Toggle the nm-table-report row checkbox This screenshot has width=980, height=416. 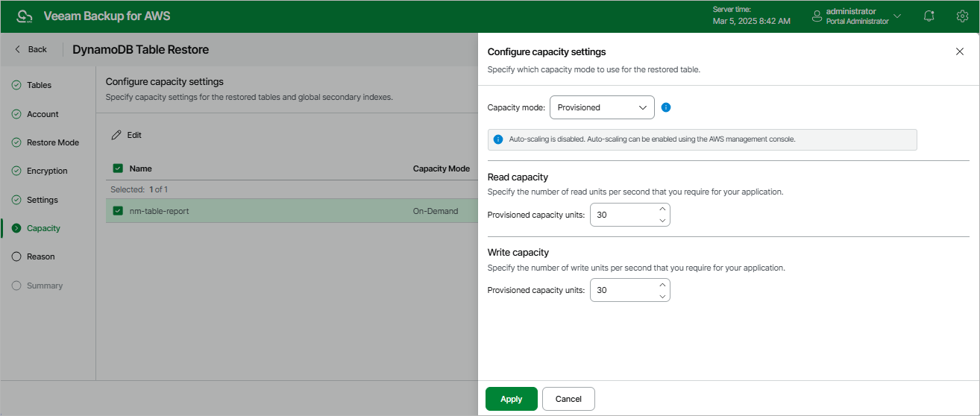118,211
